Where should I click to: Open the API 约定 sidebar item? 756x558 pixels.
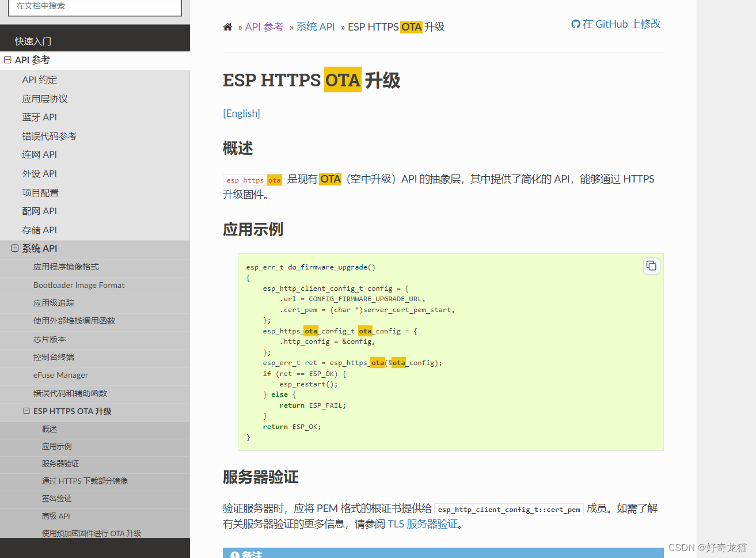pyautogui.click(x=40, y=79)
